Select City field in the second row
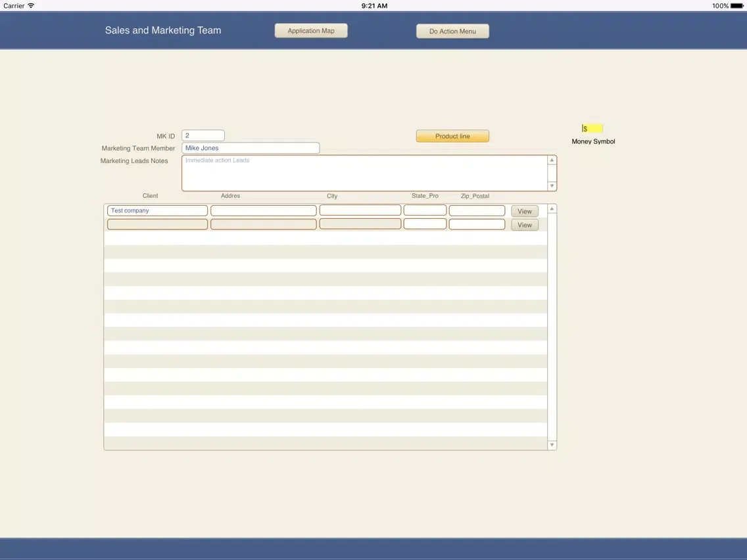Image resolution: width=747 pixels, height=560 pixels. [360, 224]
